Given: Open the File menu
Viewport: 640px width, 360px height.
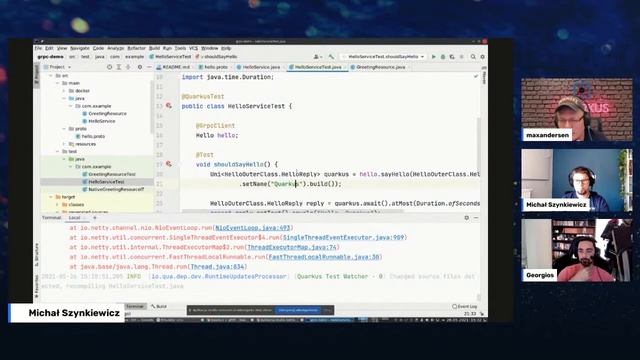Looking at the screenshot, I should 38,48.
